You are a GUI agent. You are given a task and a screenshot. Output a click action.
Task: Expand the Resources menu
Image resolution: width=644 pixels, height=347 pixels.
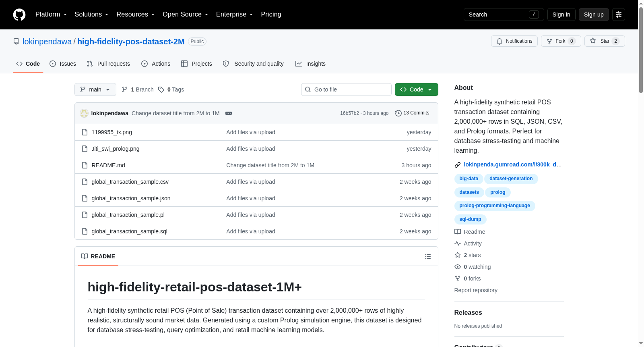[x=135, y=15]
